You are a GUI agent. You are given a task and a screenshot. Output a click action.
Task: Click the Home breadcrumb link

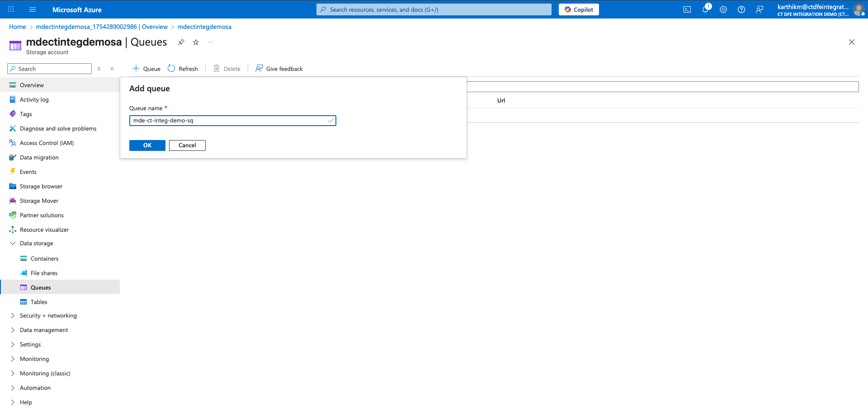[18, 27]
